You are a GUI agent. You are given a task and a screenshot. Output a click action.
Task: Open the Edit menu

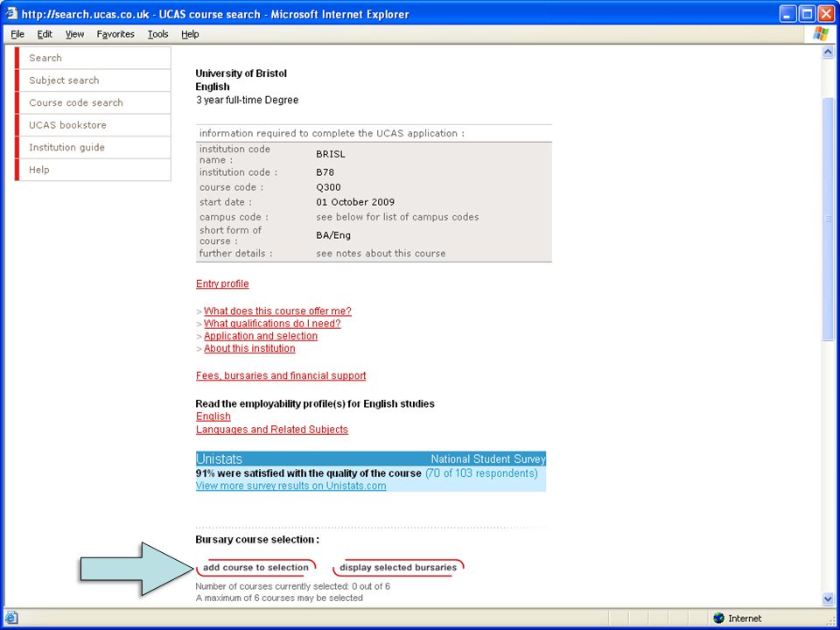(x=45, y=34)
